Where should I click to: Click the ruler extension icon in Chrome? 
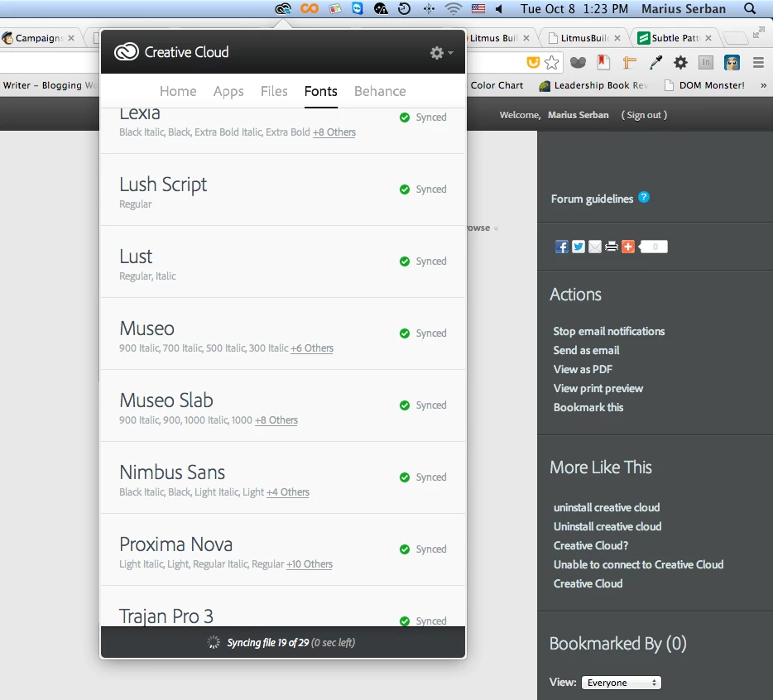point(629,62)
